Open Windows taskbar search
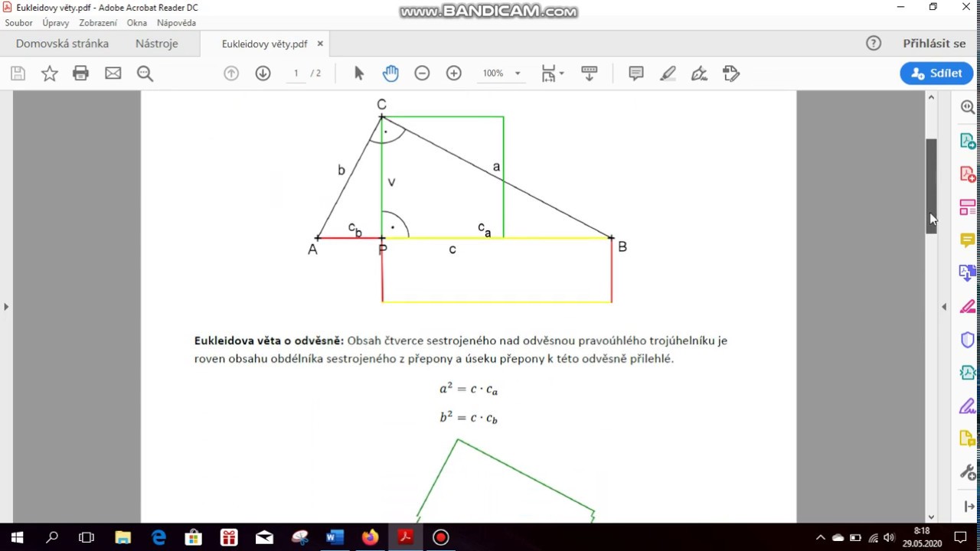 pyautogui.click(x=52, y=537)
